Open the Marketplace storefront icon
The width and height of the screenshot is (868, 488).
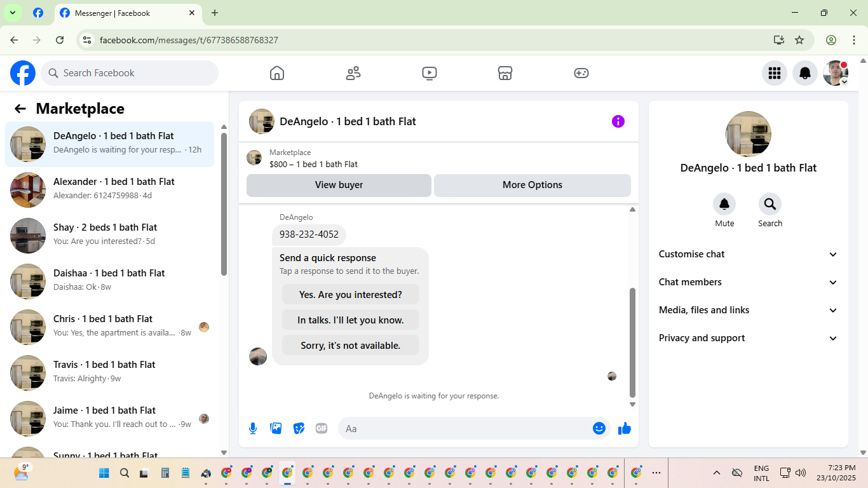click(505, 73)
